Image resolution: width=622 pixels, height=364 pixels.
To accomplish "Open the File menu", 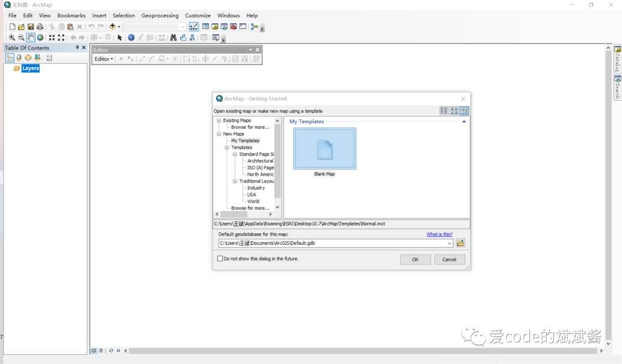I will click(x=12, y=16).
